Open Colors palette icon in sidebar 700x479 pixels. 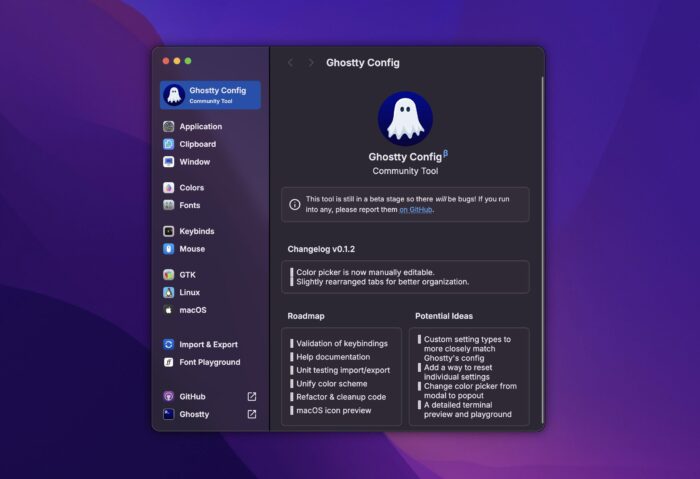(169, 188)
